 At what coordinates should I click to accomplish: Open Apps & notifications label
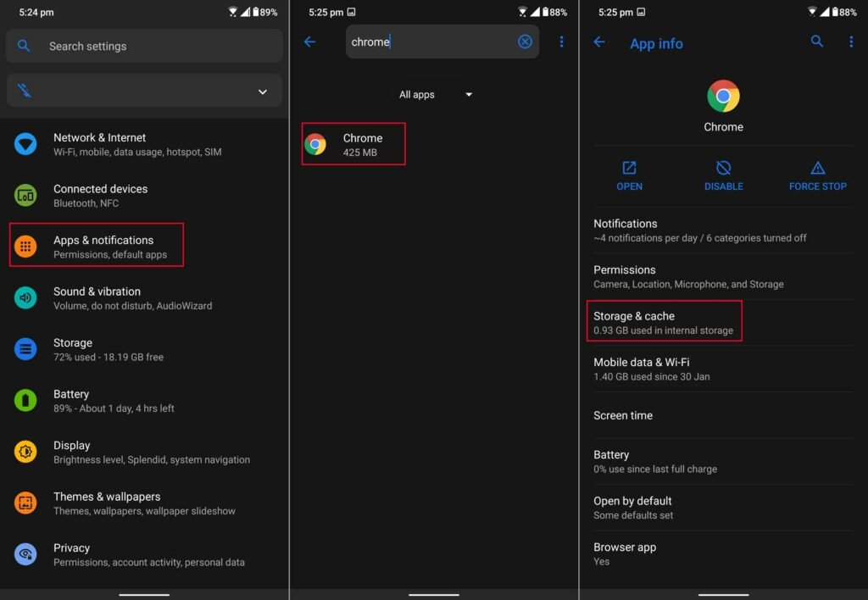click(103, 240)
